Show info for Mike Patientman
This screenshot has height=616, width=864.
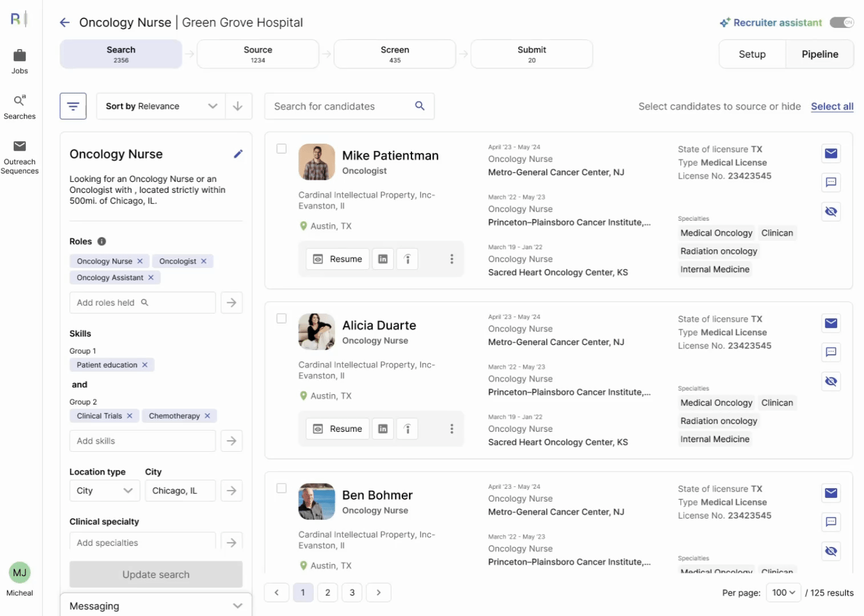(407, 259)
